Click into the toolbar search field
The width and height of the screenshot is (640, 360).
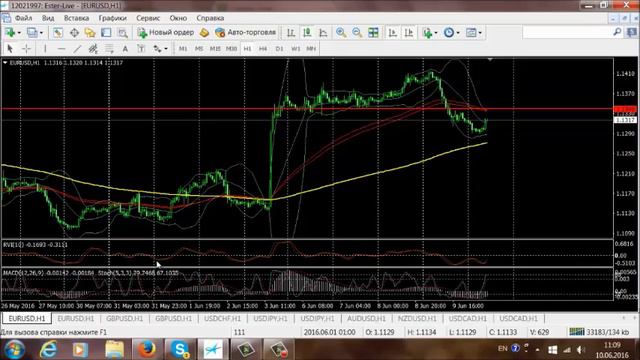tap(568, 32)
